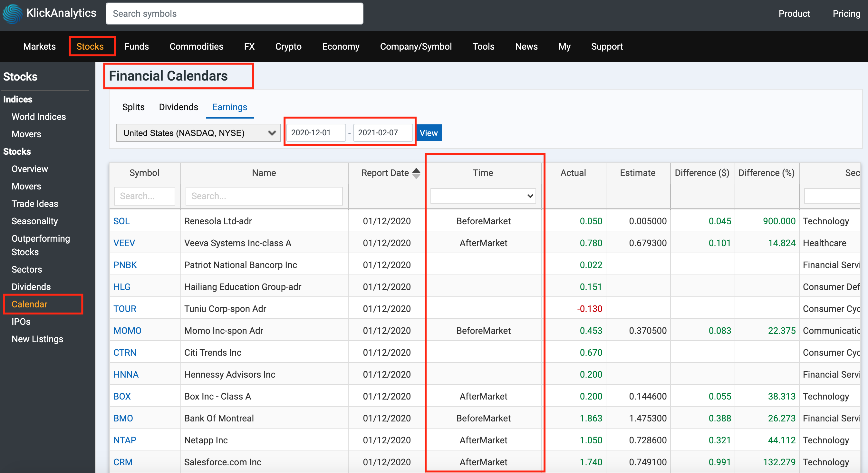Open the BOX symbol link
The height and width of the screenshot is (473, 868).
122,396
